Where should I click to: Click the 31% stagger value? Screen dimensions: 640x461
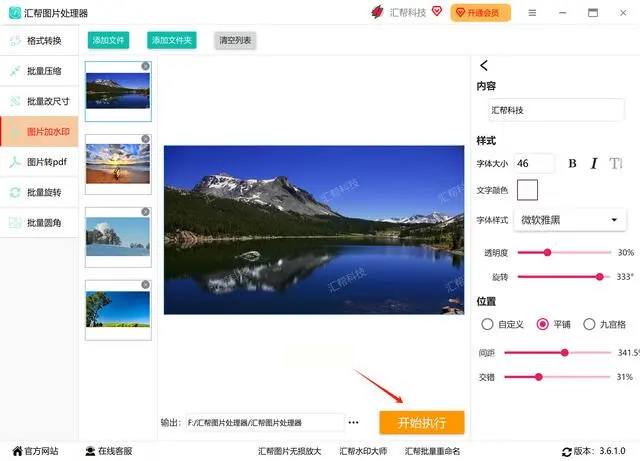(x=624, y=377)
